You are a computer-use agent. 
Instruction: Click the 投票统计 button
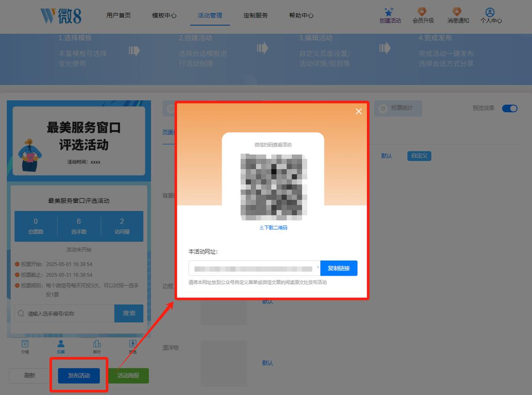click(398, 108)
